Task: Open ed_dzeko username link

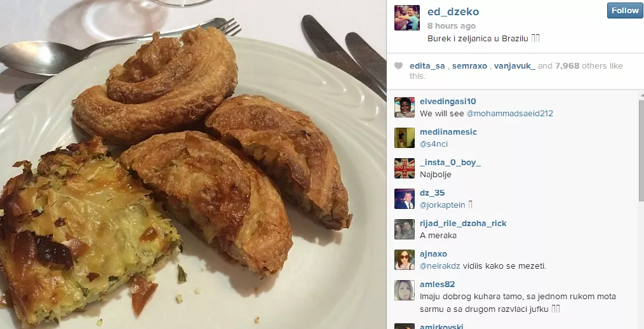Action: [x=453, y=11]
